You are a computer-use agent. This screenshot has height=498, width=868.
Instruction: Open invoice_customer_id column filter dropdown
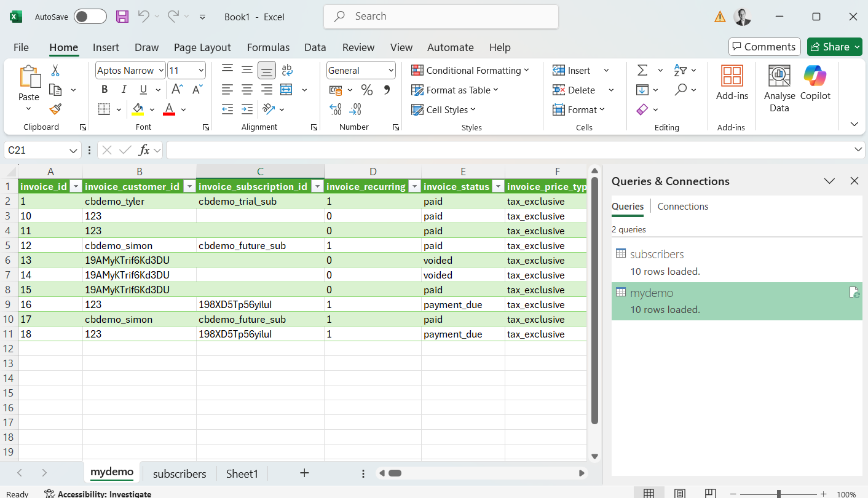pos(189,186)
